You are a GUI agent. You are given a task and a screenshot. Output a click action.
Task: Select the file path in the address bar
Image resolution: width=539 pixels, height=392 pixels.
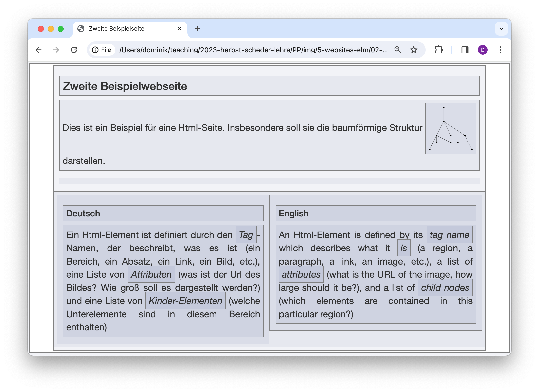tap(253, 50)
